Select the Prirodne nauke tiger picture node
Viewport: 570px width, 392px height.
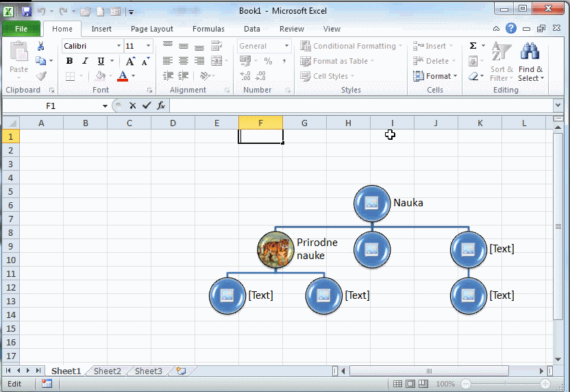pos(275,249)
